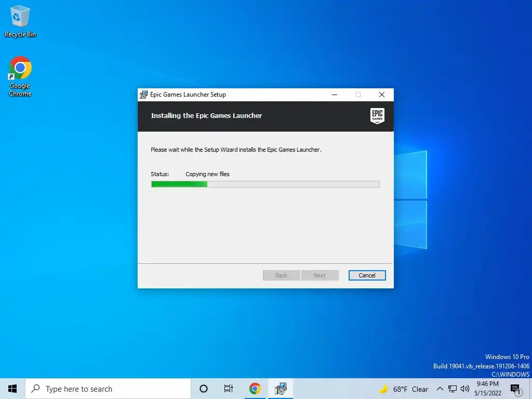Click the disabled Next button
Viewport: 532px width, 399px height.
tap(320, 275)
